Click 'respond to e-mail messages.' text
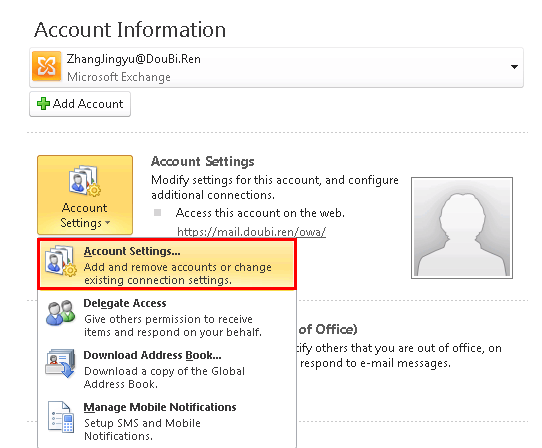Image resolution: width=542 pixels, height=448 pixels. pos(375,363)
